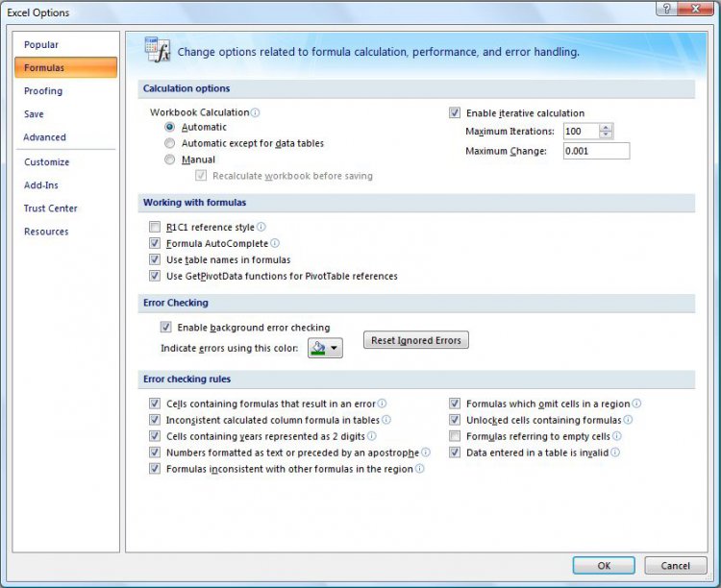Click the Maximum Iterations field

(582, 131)
